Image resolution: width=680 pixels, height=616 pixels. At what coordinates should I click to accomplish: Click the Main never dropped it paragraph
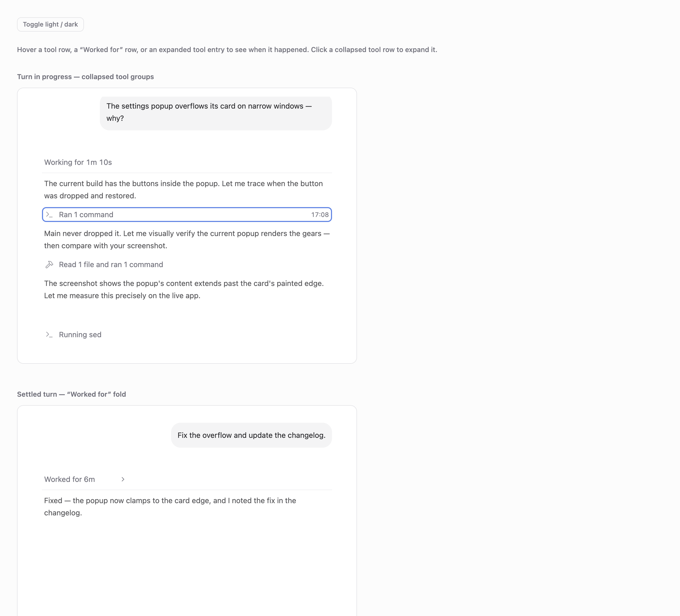tap(187, 240)
